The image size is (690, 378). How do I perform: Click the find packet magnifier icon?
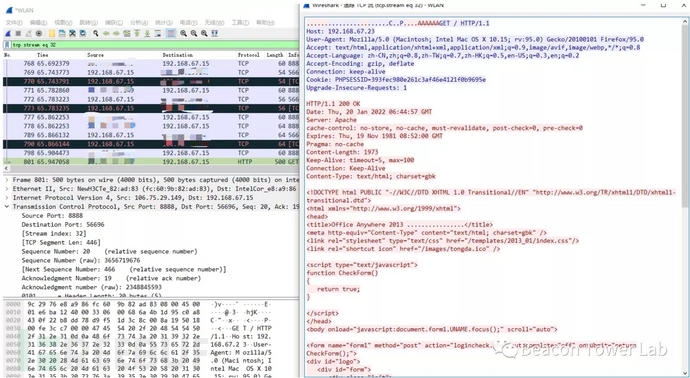95,33
